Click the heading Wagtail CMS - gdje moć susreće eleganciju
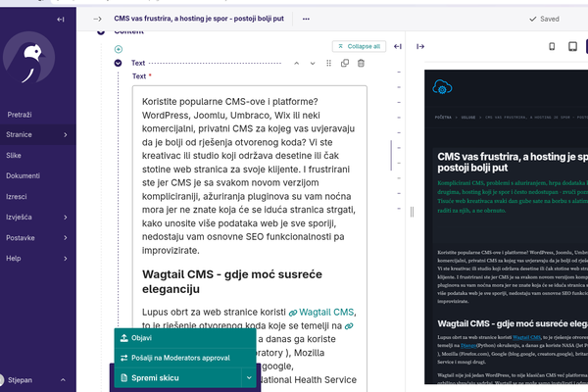This screenshot has width=588, height=392. [232, 281]
